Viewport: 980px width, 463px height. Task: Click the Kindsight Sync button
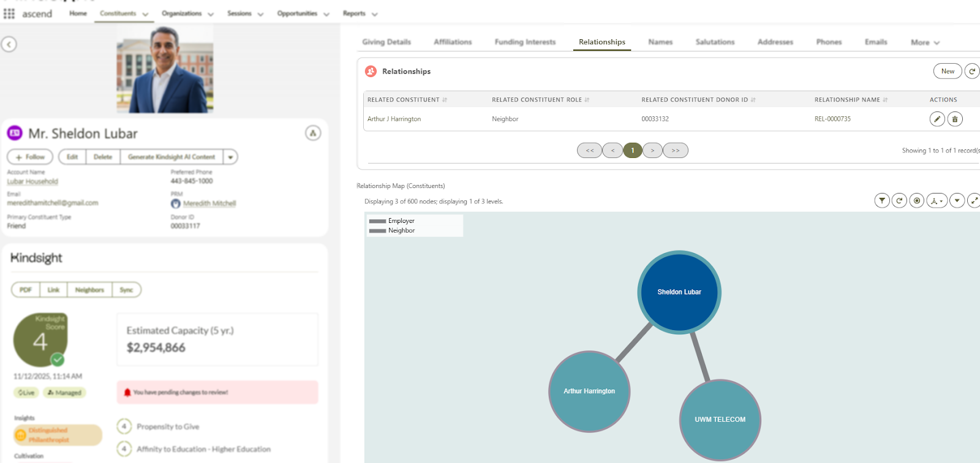click(127, 290)
